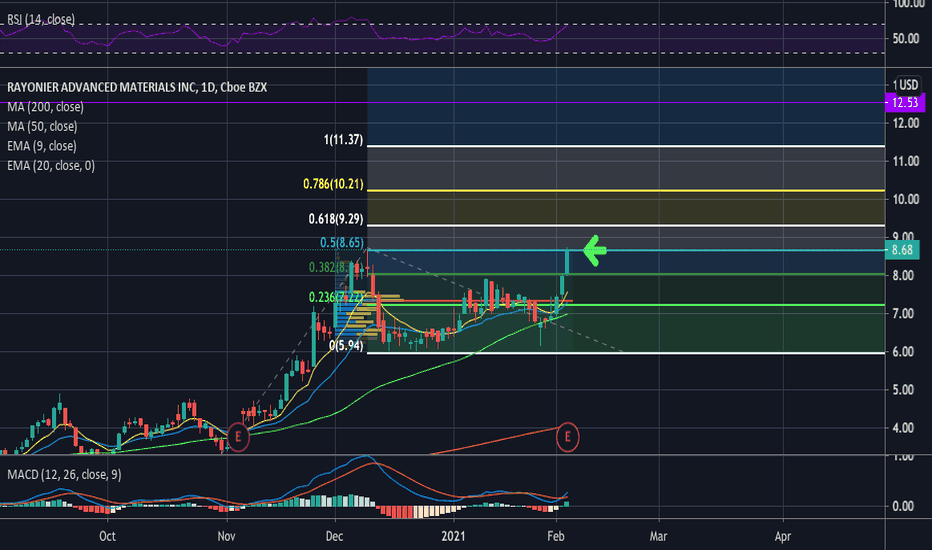Viewport: 932px width, 550px height.
Task: Select the RSI (14, close) indicator label
Action: (x=41, y=20)
